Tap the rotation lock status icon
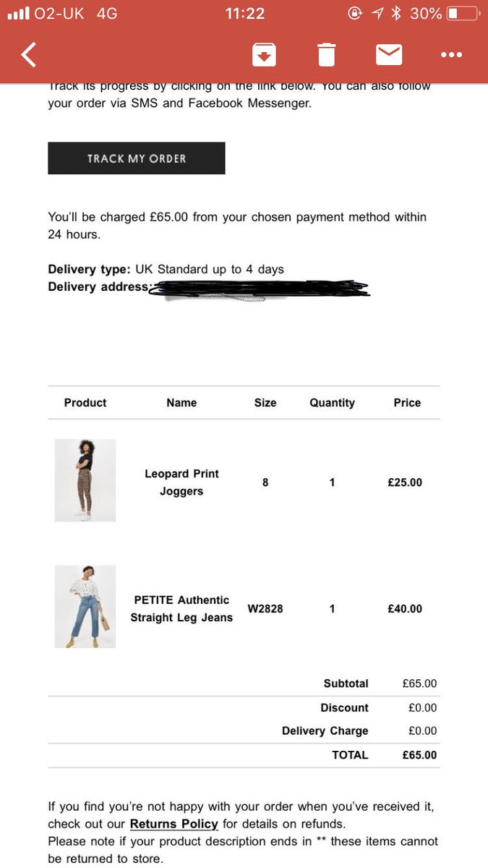 tap(354, 13)
